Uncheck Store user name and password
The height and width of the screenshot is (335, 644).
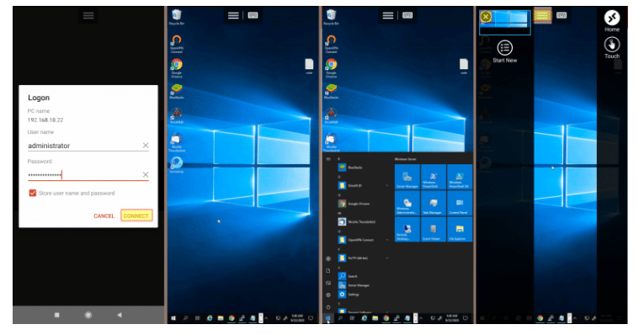[x=33, y=193]
